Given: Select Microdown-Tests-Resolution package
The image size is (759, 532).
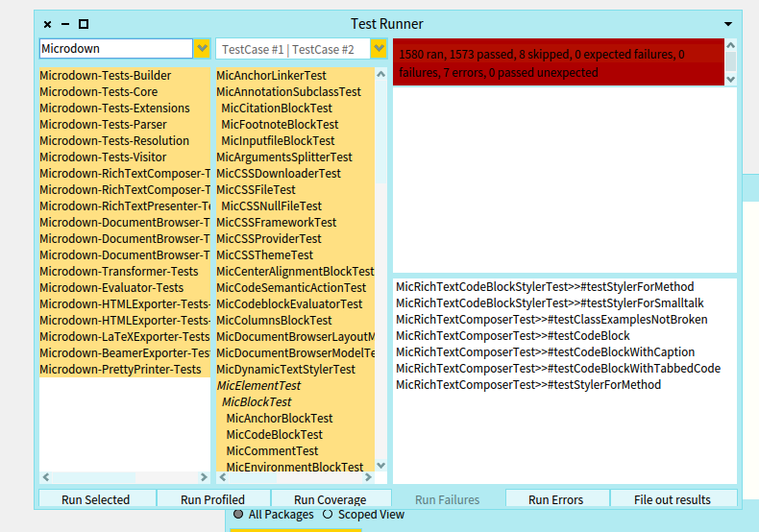Looking at the screenshot, I should pos(125,141).
